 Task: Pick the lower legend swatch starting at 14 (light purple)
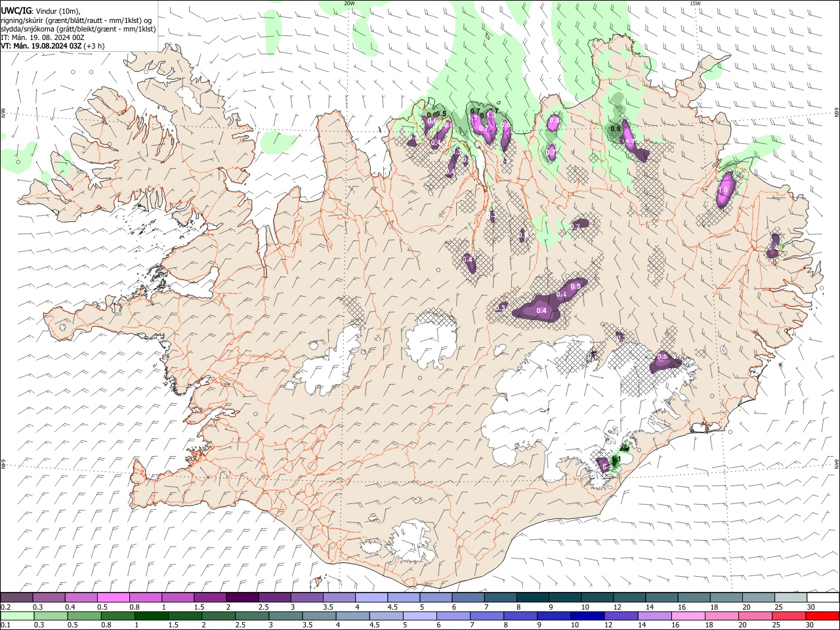[655, 616]
